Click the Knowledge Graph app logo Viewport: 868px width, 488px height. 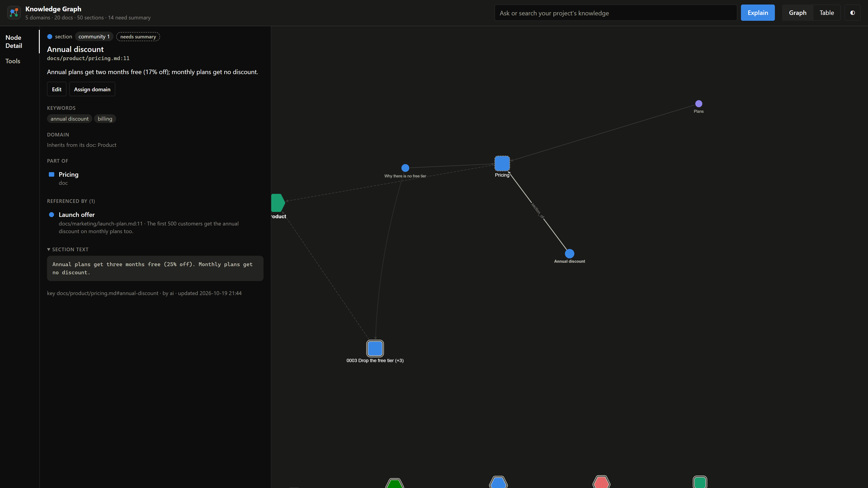(14, 13)
